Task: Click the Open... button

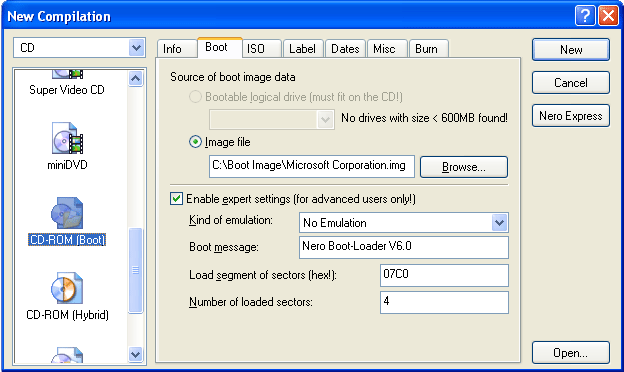Action: (571, 353)
